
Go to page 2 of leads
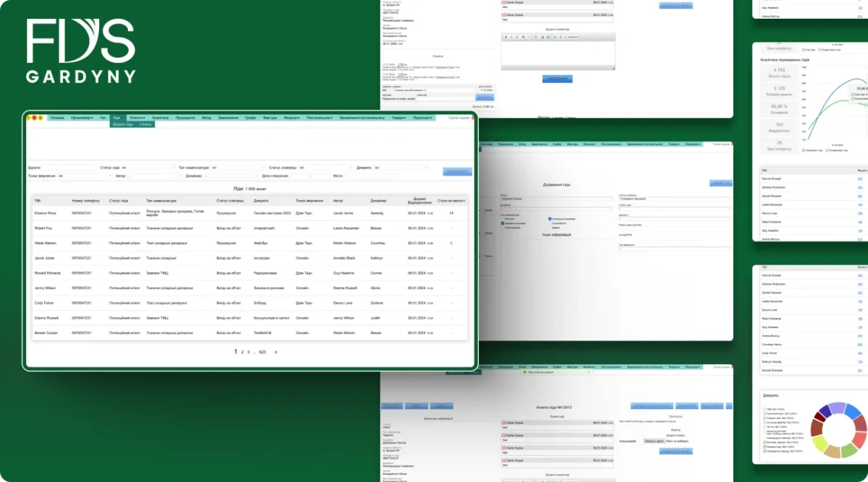pos(242,352)
